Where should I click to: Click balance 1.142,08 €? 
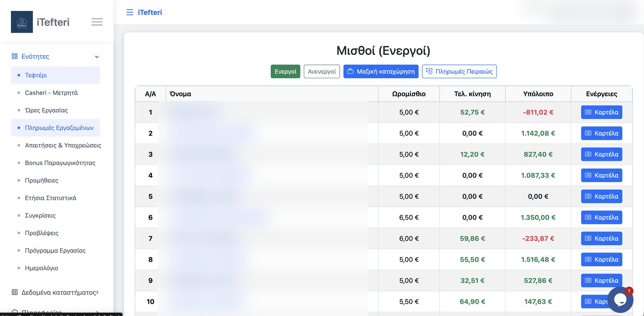[x=538, y=133]
